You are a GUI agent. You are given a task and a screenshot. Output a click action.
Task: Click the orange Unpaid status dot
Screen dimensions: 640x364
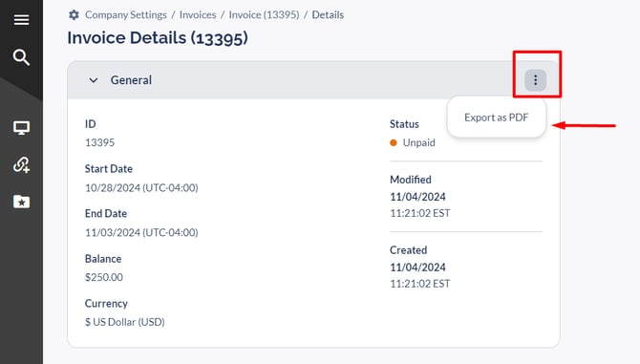[394, 142]
